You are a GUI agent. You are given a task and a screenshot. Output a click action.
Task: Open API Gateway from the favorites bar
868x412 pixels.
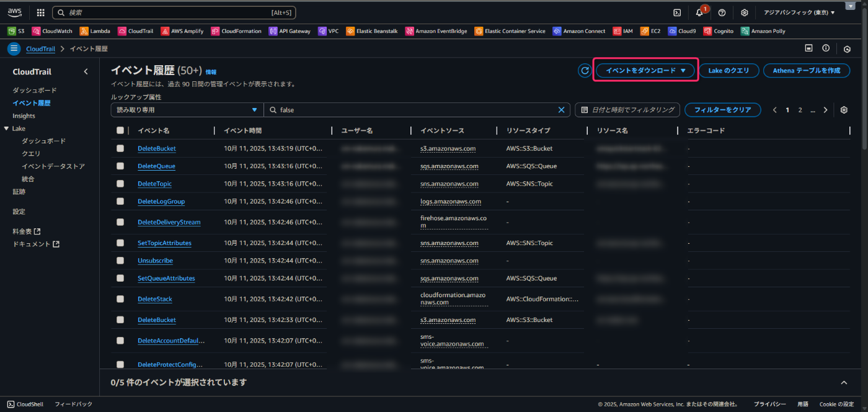pyautogui.click(x=290, y=31)
